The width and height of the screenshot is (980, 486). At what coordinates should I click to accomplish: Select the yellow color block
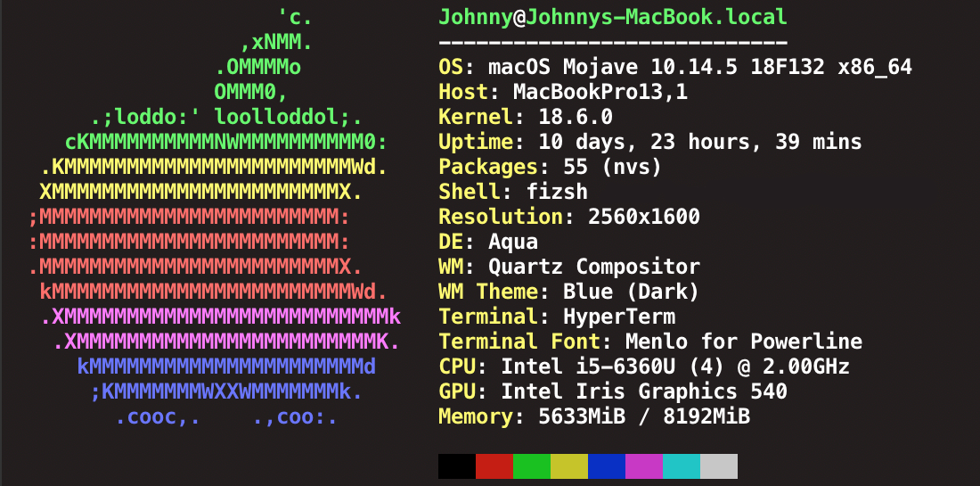pyautogui.click(x=569, y=466)
